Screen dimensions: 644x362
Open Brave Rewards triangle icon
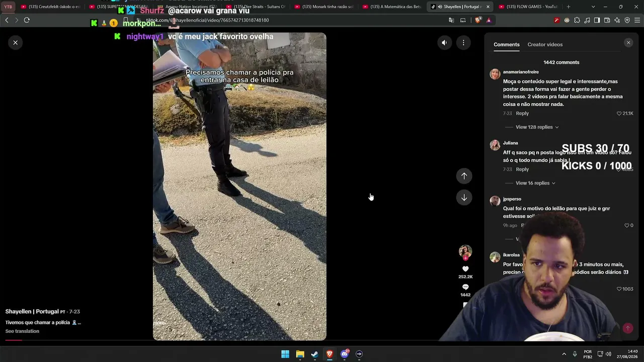489,20
